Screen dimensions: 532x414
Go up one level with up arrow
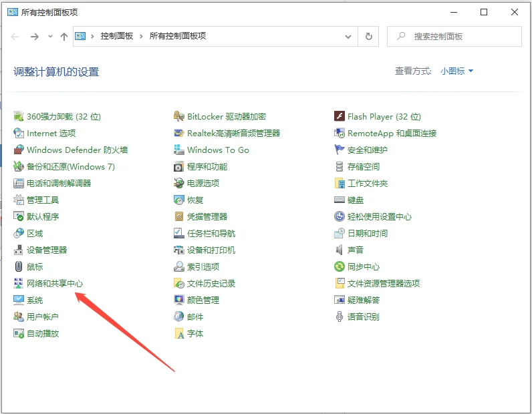(x=64, y=36)
